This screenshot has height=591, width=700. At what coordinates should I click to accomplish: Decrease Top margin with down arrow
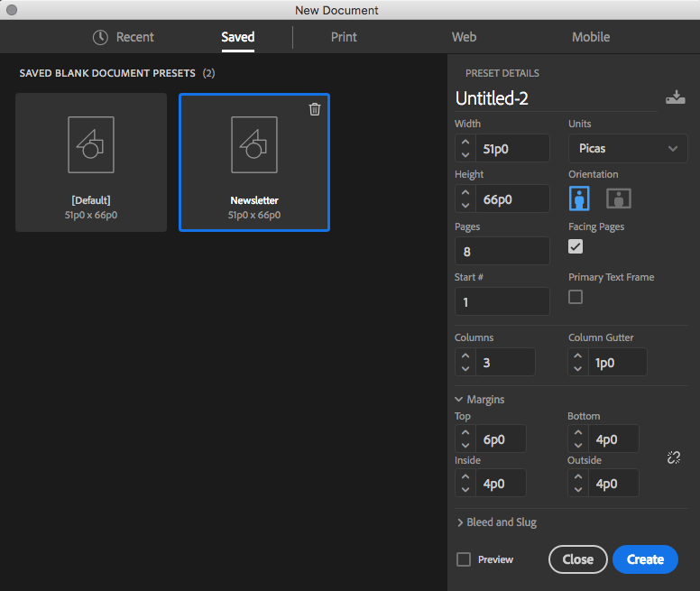[x=465, y=445]
